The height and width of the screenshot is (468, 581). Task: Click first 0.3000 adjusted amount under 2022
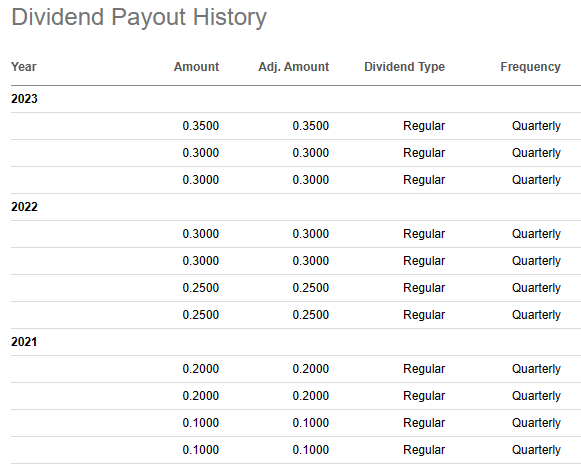point(311,234)
